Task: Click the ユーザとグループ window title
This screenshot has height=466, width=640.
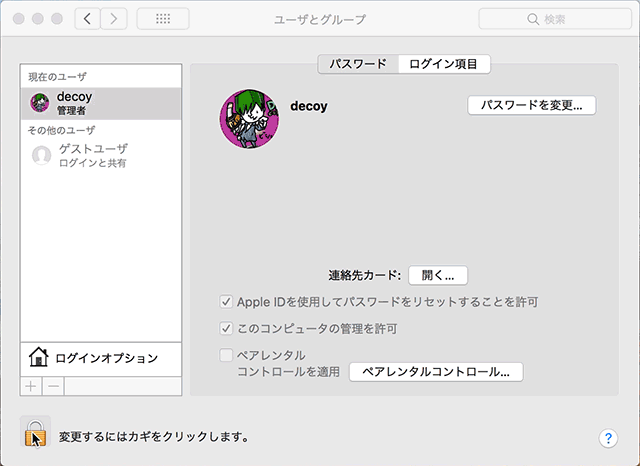Action: pyautogui.click(x=320, y=19)
